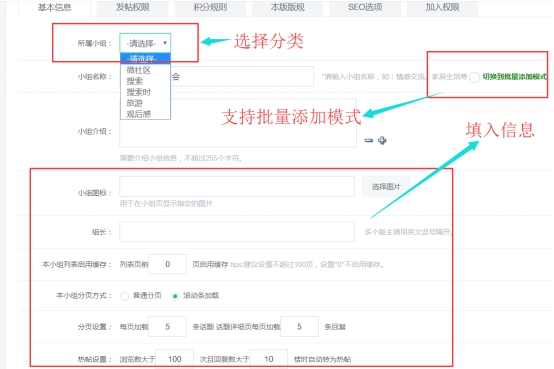
Task: Focus the 组长 input field
Action: (x=237, y=232)
